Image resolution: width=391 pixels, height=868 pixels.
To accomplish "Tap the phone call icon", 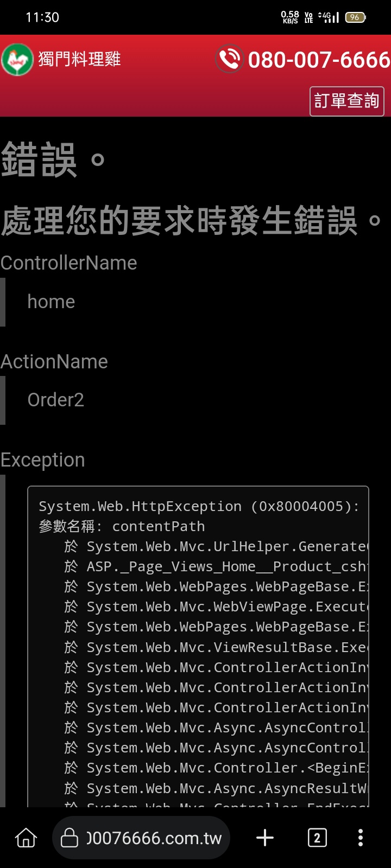I will [229, 59].
